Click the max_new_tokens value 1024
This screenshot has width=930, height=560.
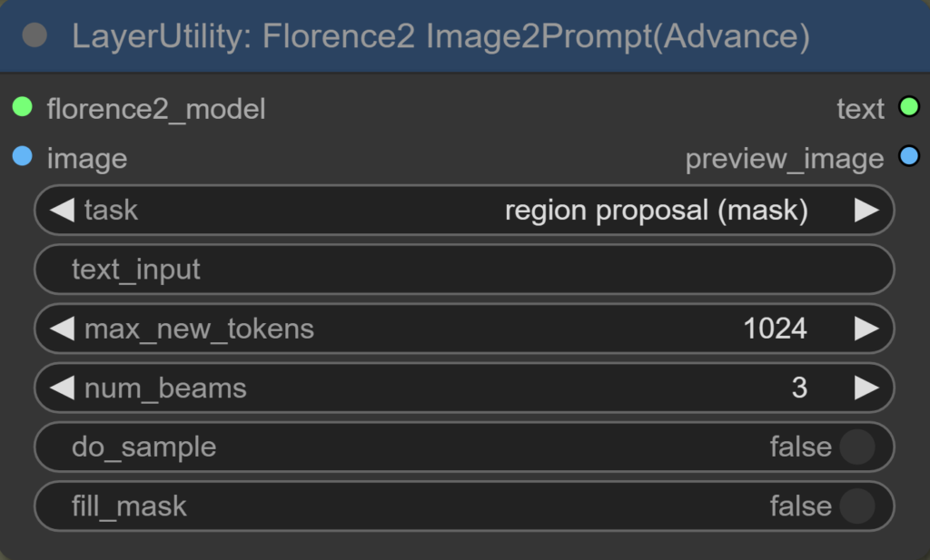(775, 329)
